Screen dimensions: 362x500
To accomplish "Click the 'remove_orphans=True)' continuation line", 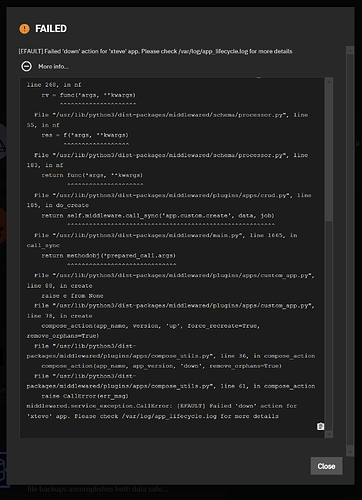I will [x=63, y=336].
